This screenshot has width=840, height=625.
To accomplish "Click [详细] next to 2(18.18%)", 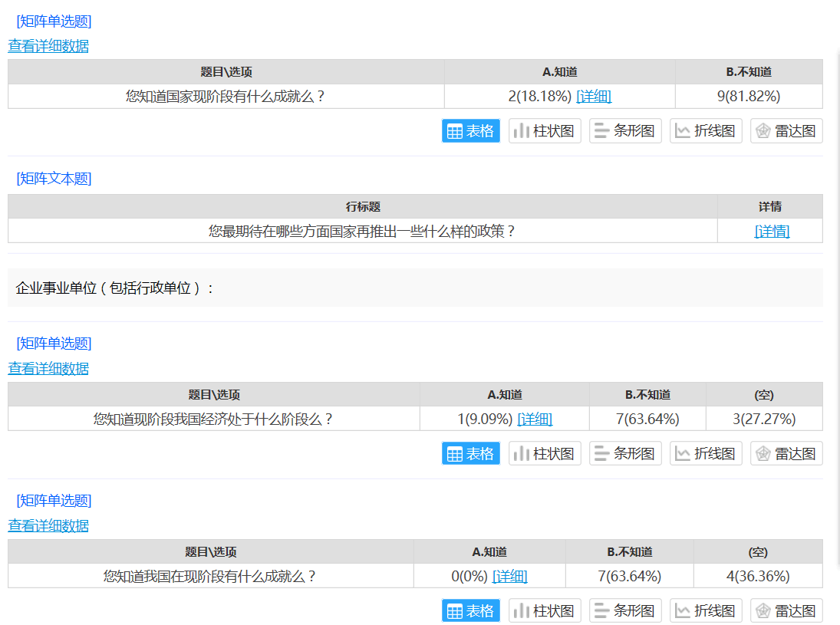I will (594, 97).
